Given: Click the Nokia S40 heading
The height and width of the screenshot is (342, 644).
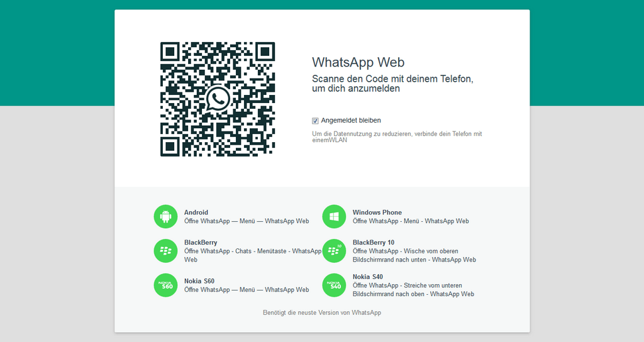Looking at the screenshot, I should 367,277.
